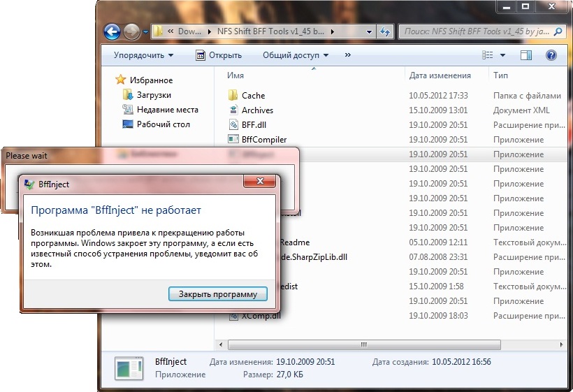Minimize the Explorer window
The width and height of the screenshot is (573, 392).
click(506, 6)
